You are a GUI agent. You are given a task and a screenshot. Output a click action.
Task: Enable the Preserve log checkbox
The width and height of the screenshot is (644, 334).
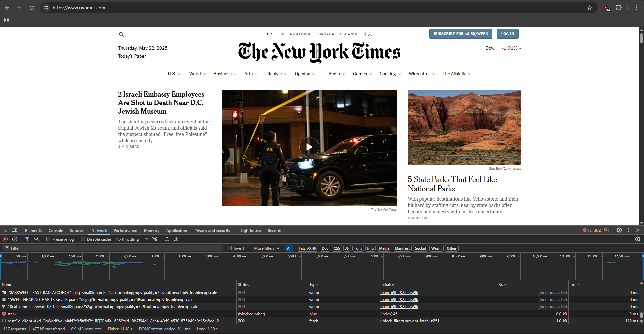coord(49,239)
